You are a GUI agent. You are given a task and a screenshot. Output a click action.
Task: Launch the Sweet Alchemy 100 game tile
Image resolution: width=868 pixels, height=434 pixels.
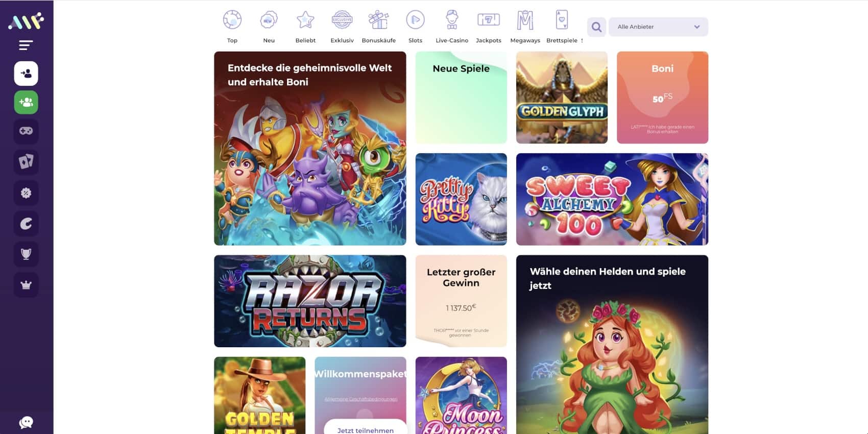click(612, 199)
